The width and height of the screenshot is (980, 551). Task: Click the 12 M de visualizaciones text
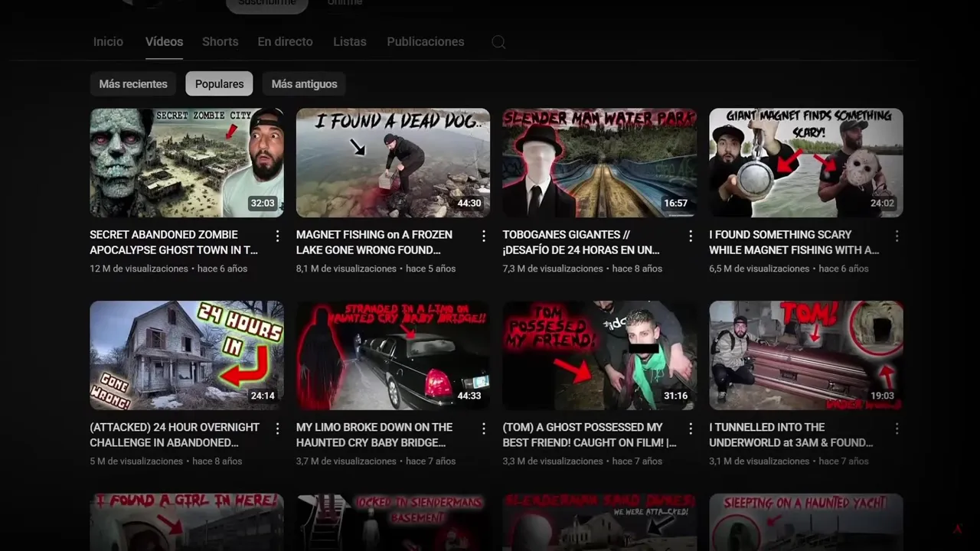click(139, 269)
